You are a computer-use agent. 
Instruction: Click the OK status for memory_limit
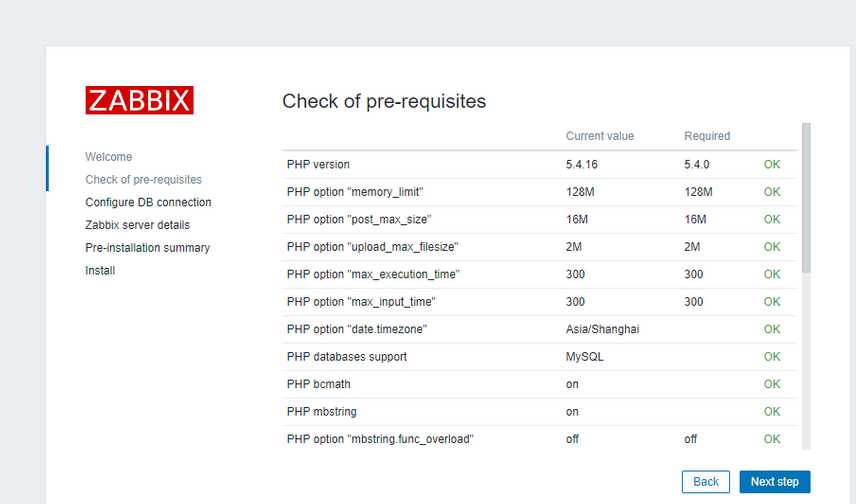click(x=772, y=192)
